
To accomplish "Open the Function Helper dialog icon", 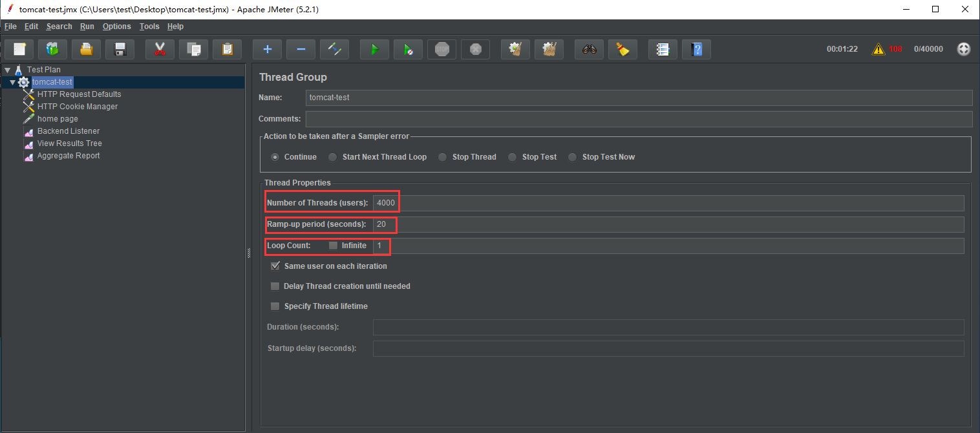I will 663,49.
